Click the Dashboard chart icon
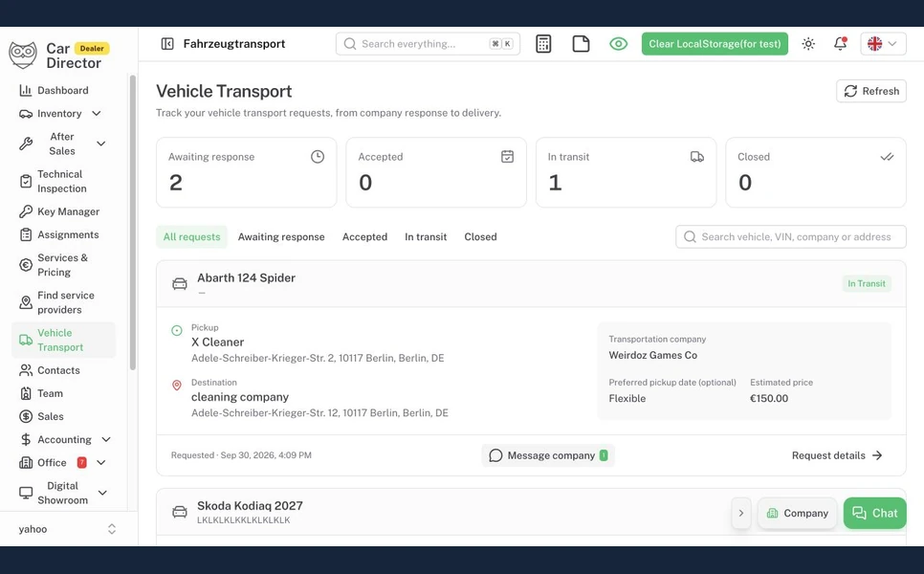This screenshot has height=574, width=924. point(25,90)
